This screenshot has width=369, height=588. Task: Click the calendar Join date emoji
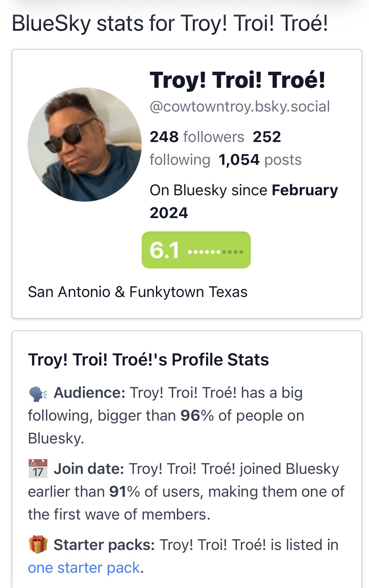[38, 469]
